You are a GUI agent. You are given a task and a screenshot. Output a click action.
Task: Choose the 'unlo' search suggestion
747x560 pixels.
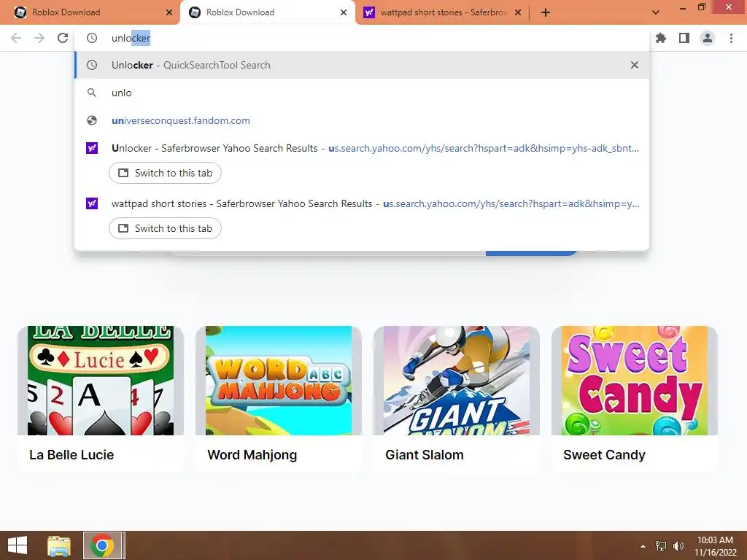pos(362,93)
